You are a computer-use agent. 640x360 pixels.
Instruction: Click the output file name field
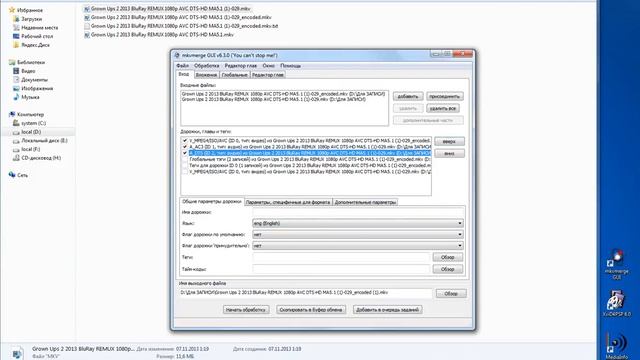point(305,293)
